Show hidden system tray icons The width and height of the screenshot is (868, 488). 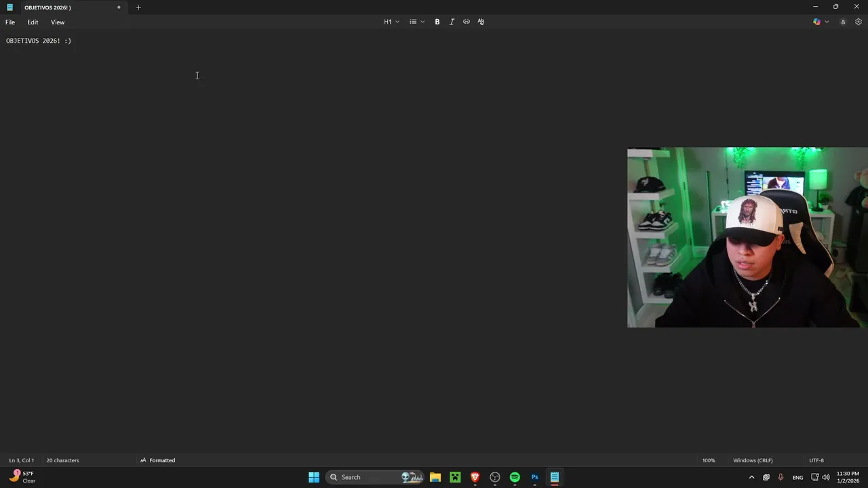751,477
